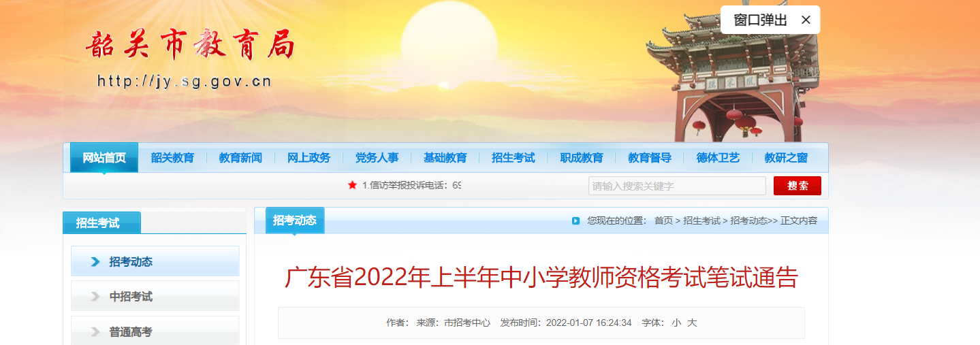Select 党务人事 in navigation bar
The image size is (980, 345).
click(x=377, y=158)
